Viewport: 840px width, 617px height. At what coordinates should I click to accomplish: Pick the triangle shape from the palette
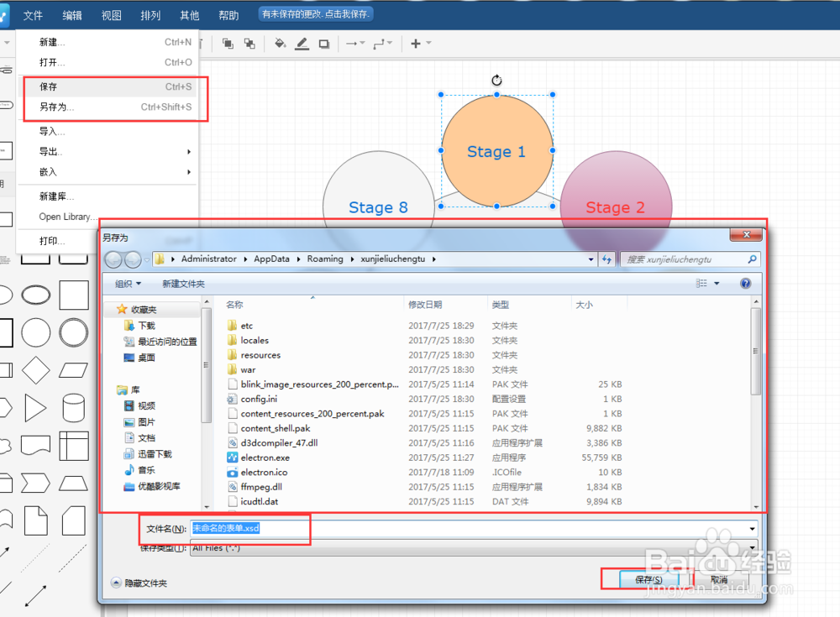pyautogui.click(x=35, y=408)
